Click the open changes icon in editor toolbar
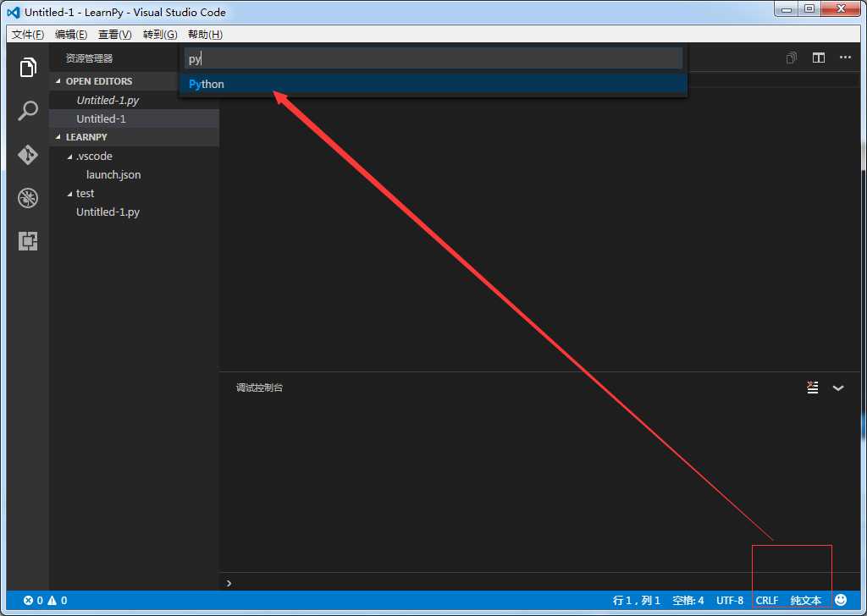867x616 pixels. coord(792,58)
